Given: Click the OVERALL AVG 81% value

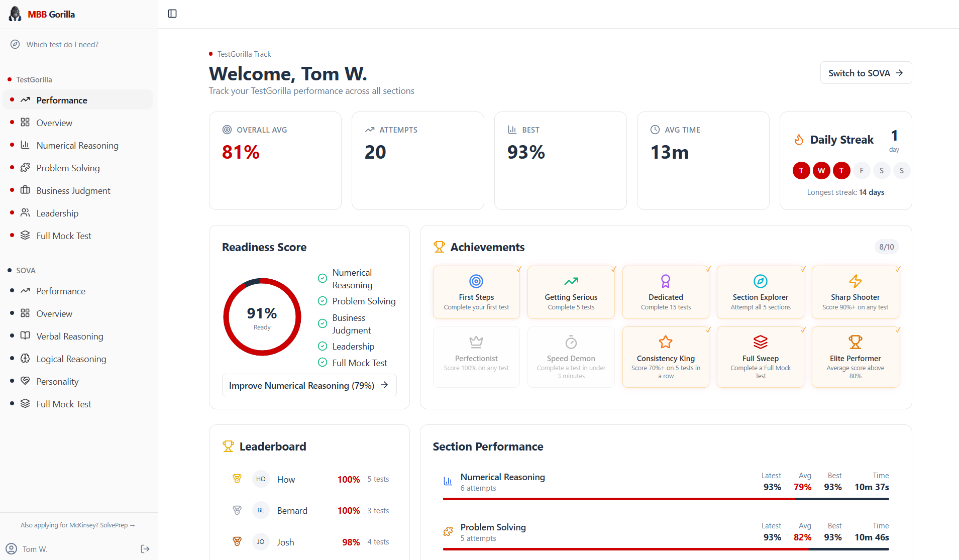Looking at the screenshot, I should click(241, 152).
